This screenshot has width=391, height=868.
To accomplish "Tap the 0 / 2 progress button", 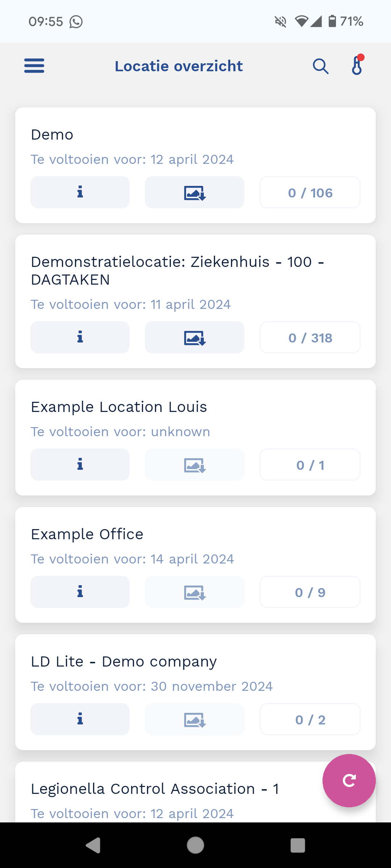I will click(310, 719).
